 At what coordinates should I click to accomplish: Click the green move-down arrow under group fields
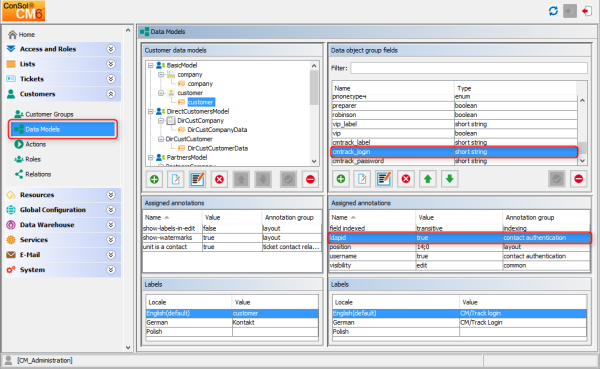pos(450,179)
